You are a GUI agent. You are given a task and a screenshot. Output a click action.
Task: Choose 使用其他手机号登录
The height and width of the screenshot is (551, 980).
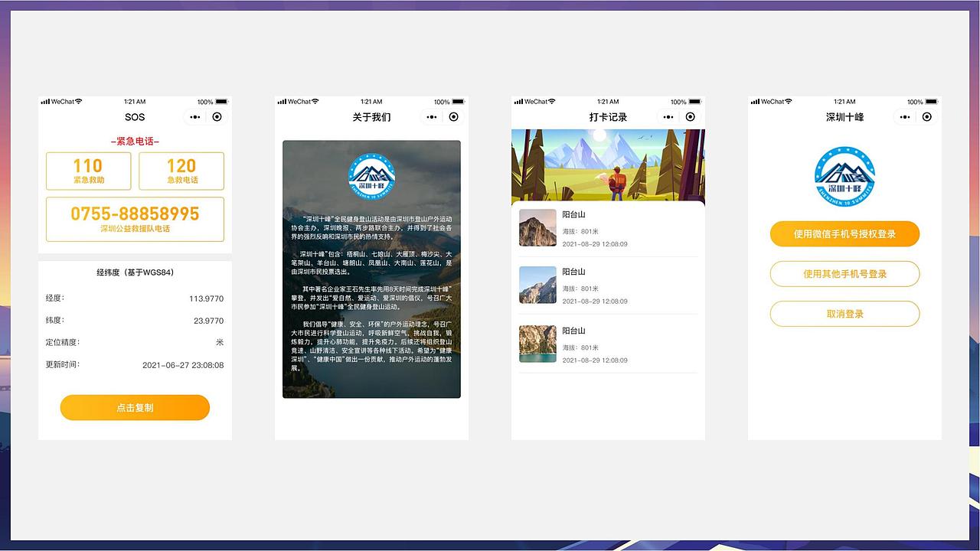click(844, 274)
